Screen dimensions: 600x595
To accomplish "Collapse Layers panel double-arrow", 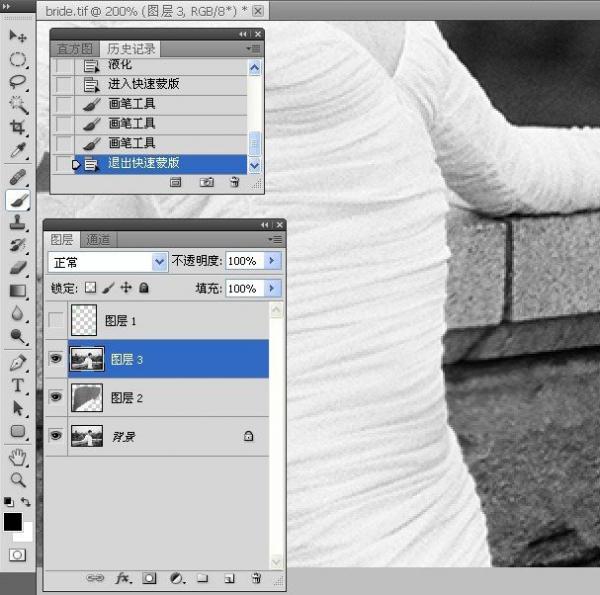I will pyautogui.click(x=264, y=225).
